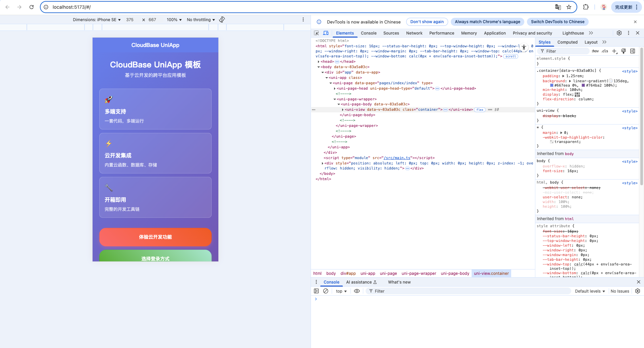Click the flex badge on uni-view
The height and width of the screenshot is (348, 644).
480,110
